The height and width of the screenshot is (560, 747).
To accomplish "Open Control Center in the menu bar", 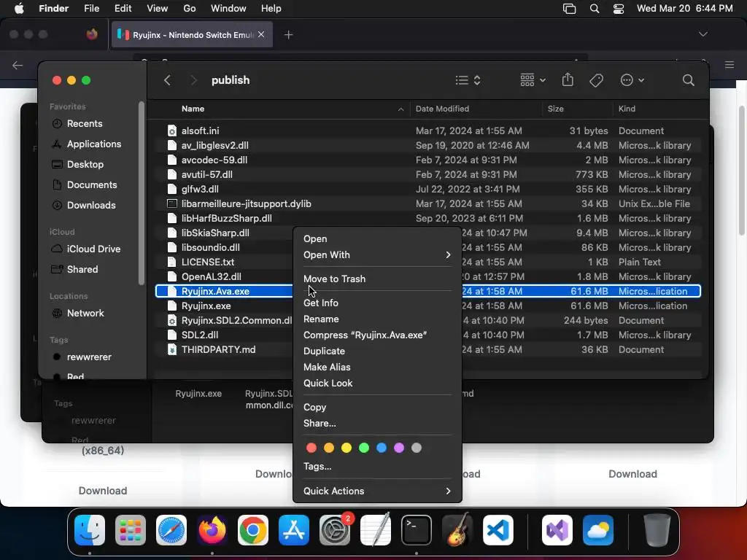I will pos(619,9).
